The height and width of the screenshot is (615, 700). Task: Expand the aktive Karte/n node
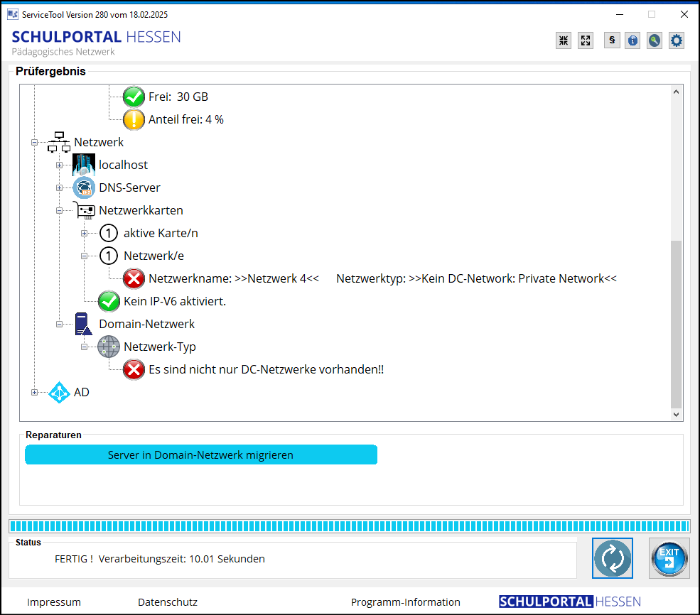[x=84, y=233]
